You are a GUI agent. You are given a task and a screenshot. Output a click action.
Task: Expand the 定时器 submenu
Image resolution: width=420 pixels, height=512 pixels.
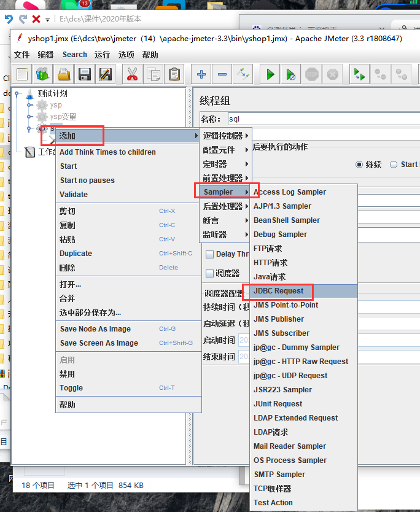point(225,164)
